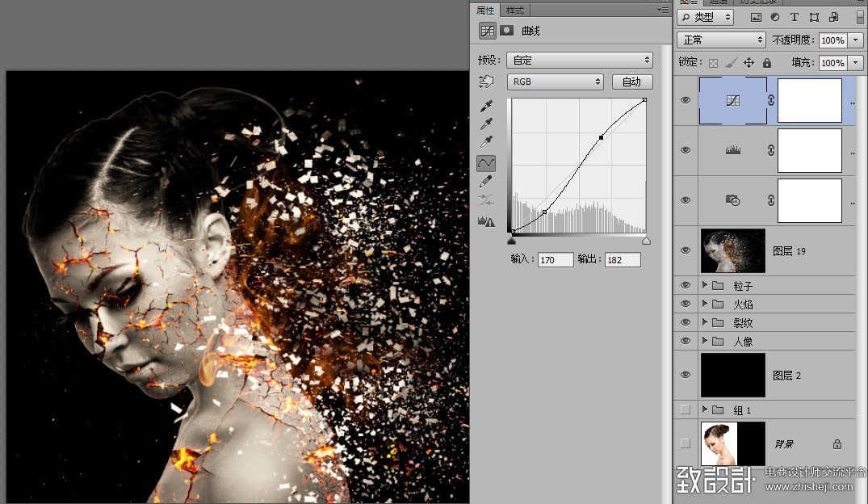This screenshot has height=504, width=868.
Task: Hide the 人像 group
Action: coord(686,341)
